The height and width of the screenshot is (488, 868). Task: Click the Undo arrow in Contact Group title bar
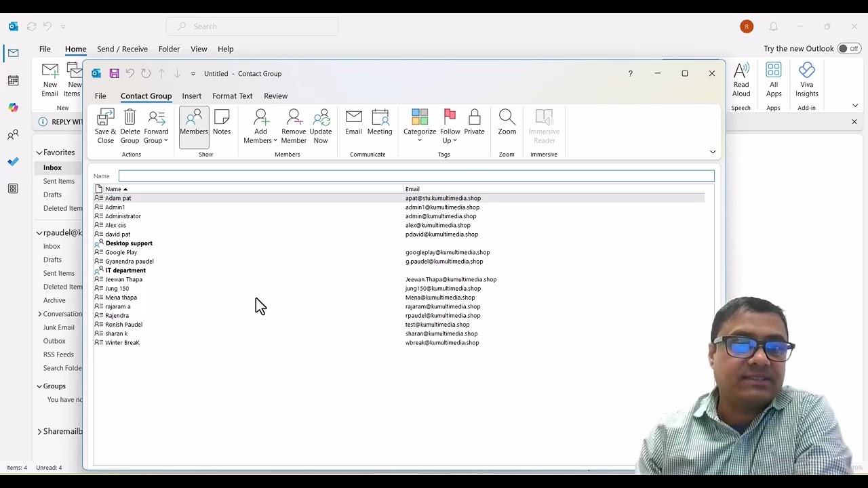coord(130,73)
